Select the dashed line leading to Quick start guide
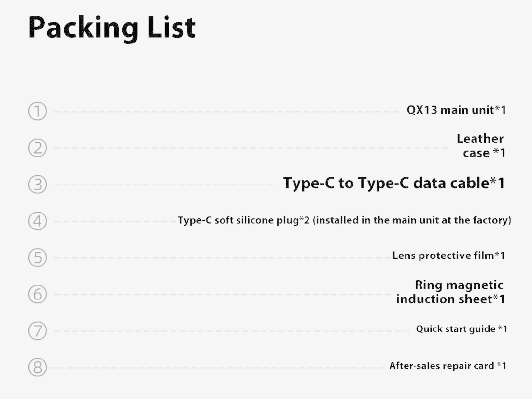The height and width of the screenshot is (399, 532). (x=232, y=331)
